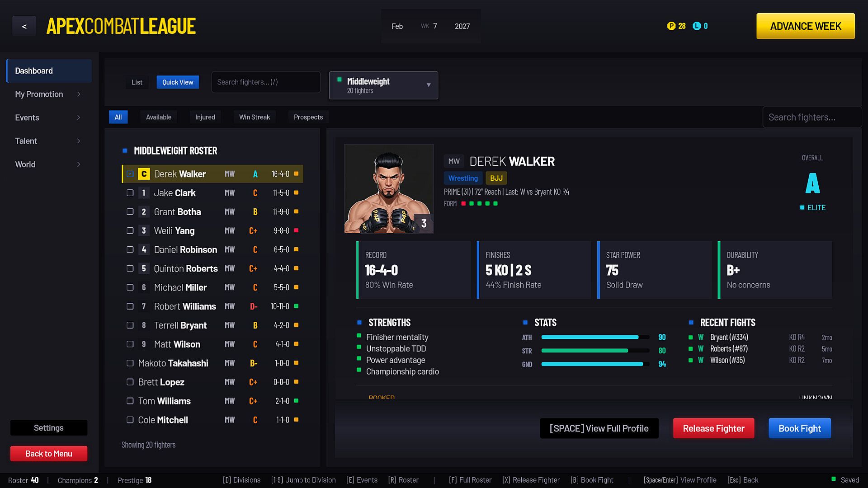Screen dimensions: 868x488
Task: Click the red status indicator on Weili Yang's row
Action: pos(297,230)
